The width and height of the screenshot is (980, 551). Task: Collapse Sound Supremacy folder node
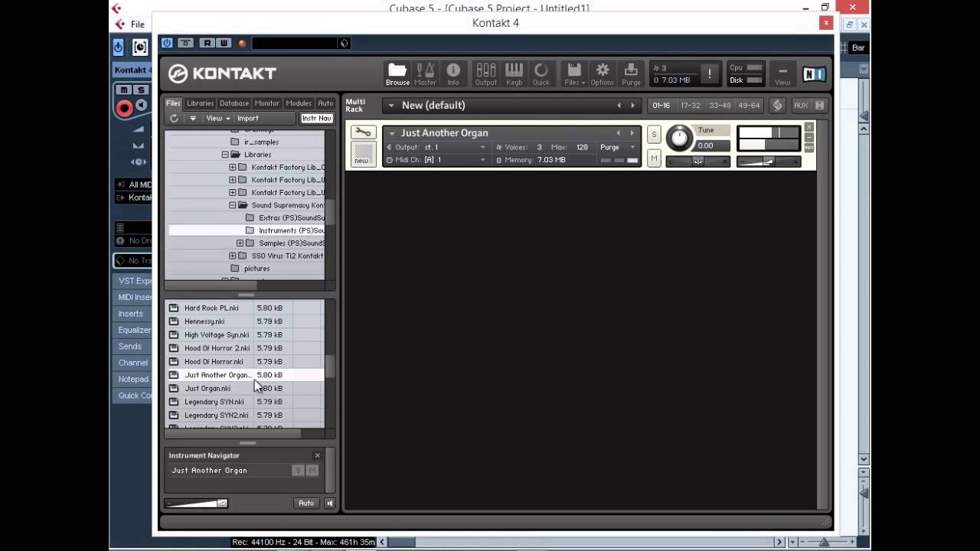(x=233, y=205)
